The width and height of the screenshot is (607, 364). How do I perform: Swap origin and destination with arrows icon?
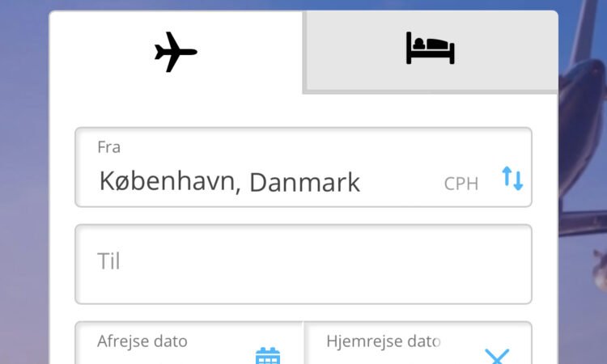click(x=512, y=178)
